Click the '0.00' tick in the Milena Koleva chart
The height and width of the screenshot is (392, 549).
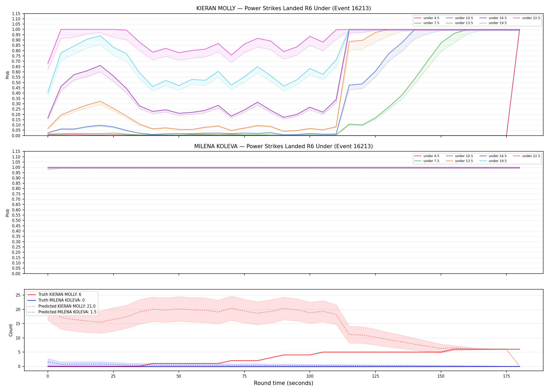click(16, 274)
